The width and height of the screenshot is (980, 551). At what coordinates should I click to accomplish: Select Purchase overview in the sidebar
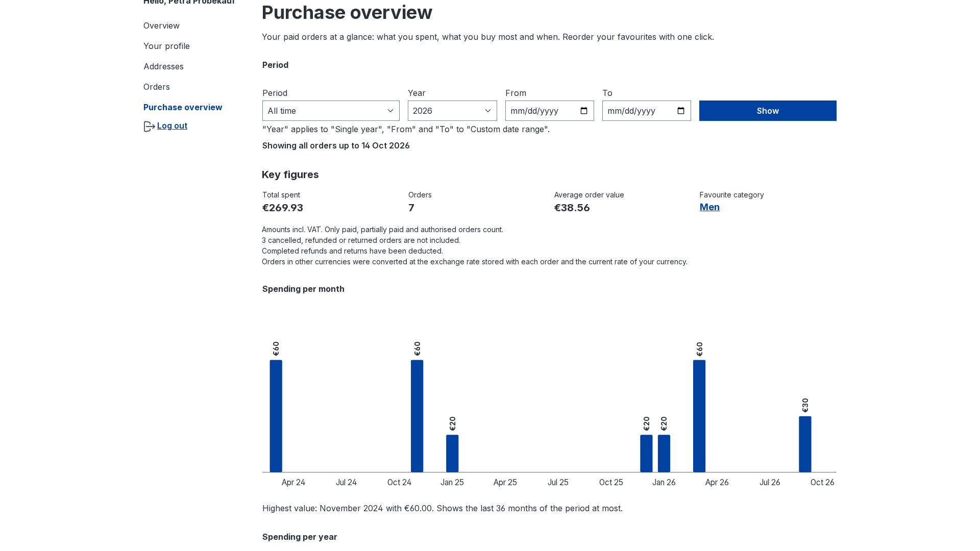pos(183,107)
